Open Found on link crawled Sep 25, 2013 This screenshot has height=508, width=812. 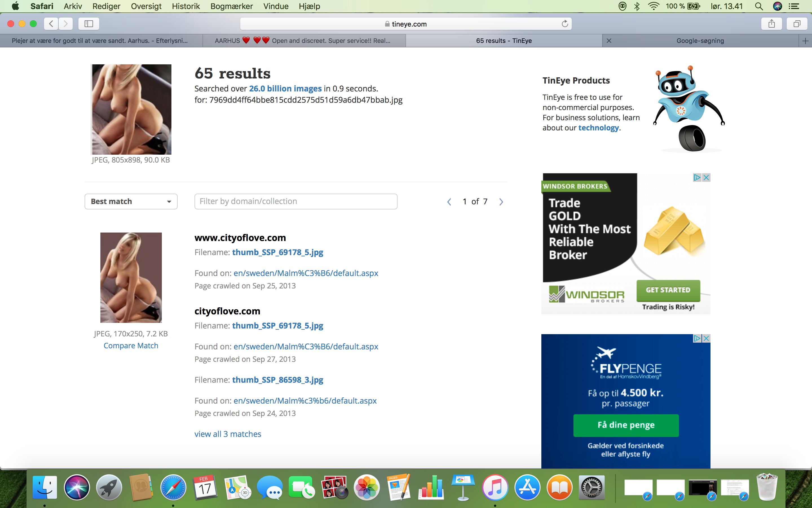(x=306, y=273)
